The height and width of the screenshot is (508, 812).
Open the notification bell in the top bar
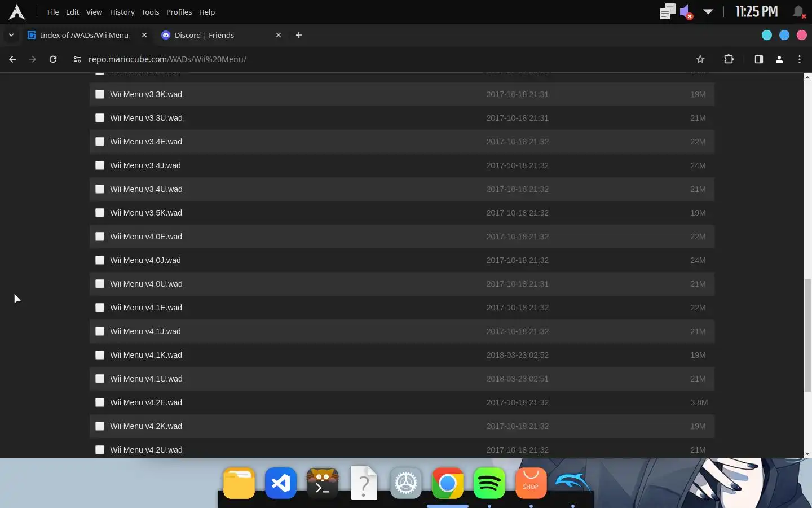[798, 12]
